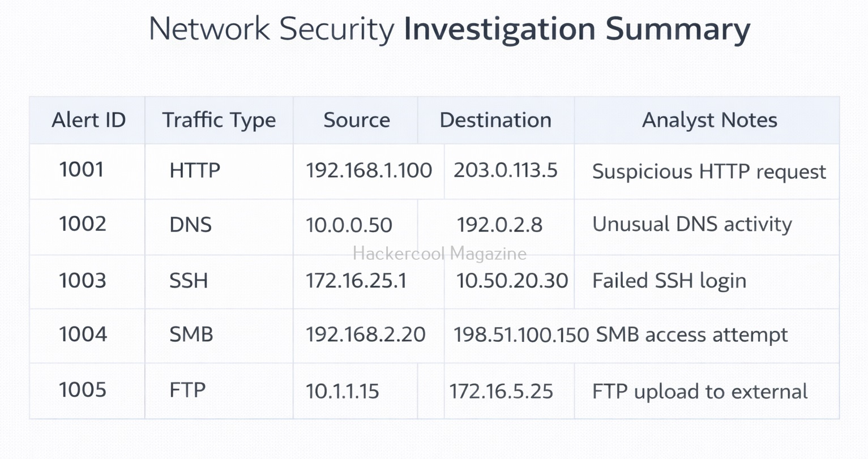Select alert ID 1005 cell
Viewport: 868px width, 459px height.
pyautogui.click(x=83, y=390)
